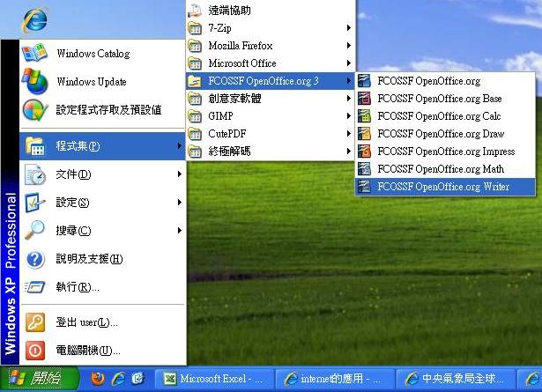Expand the CutePDF submenu arrow
Image resolution: width=542 pixels, height=392 pixels.
(x=349, y=134)
